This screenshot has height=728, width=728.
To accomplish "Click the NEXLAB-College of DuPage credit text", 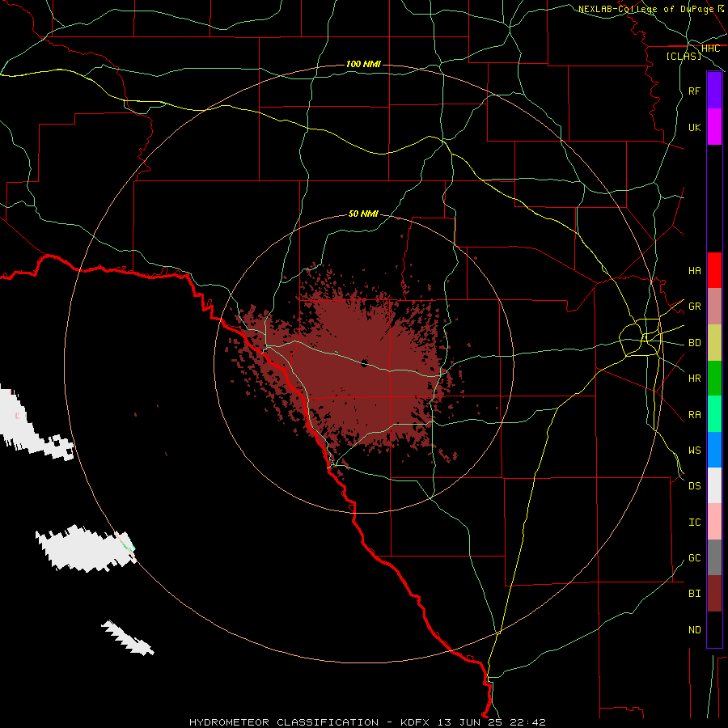I will [645, 9].
